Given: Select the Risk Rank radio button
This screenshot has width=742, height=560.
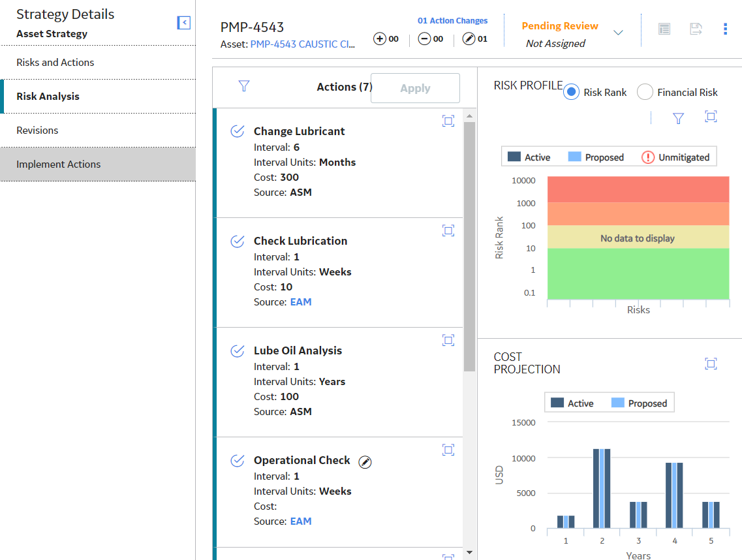Looking at the screenshot, I should click(571, 92).
